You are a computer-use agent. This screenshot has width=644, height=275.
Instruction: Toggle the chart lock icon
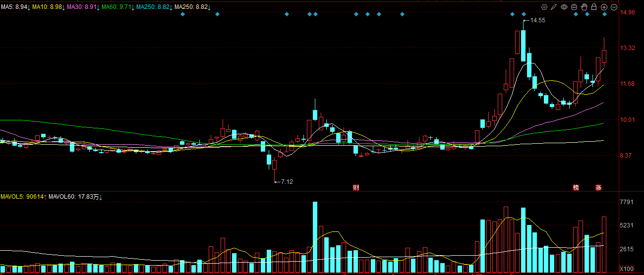point(594,7)
